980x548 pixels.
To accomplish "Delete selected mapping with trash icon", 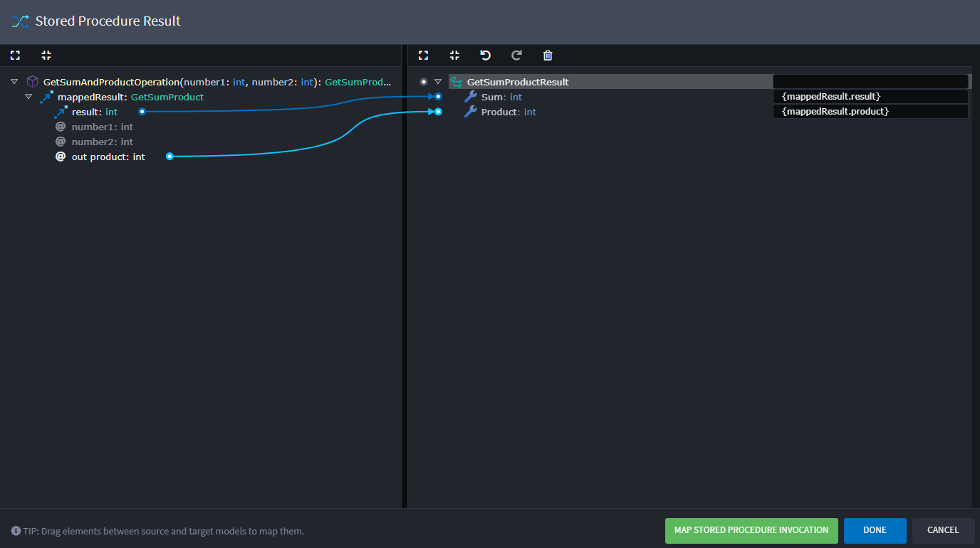I will click(x=548, y=56).
